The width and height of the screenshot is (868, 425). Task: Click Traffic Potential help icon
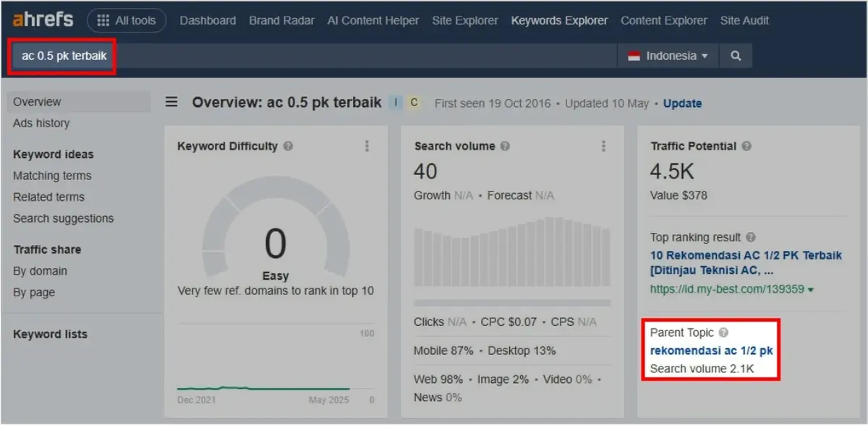pyautogui.click(x=746, y=146)
